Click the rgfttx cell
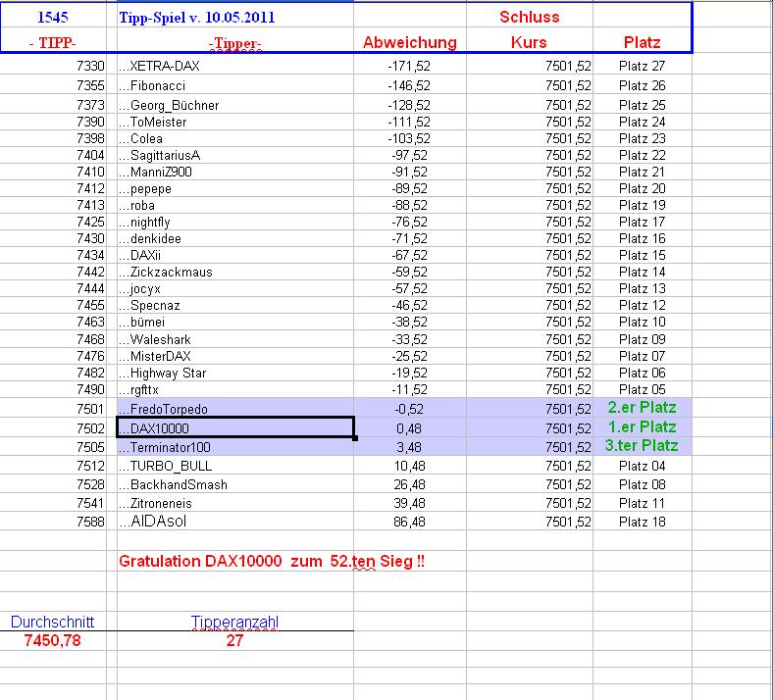773x700 pixels. [x=235, y=389]
